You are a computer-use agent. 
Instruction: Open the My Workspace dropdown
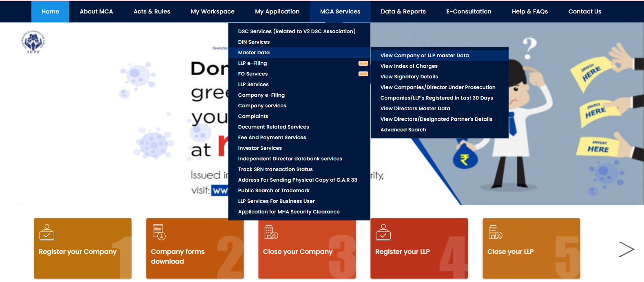tap(212, 11)
